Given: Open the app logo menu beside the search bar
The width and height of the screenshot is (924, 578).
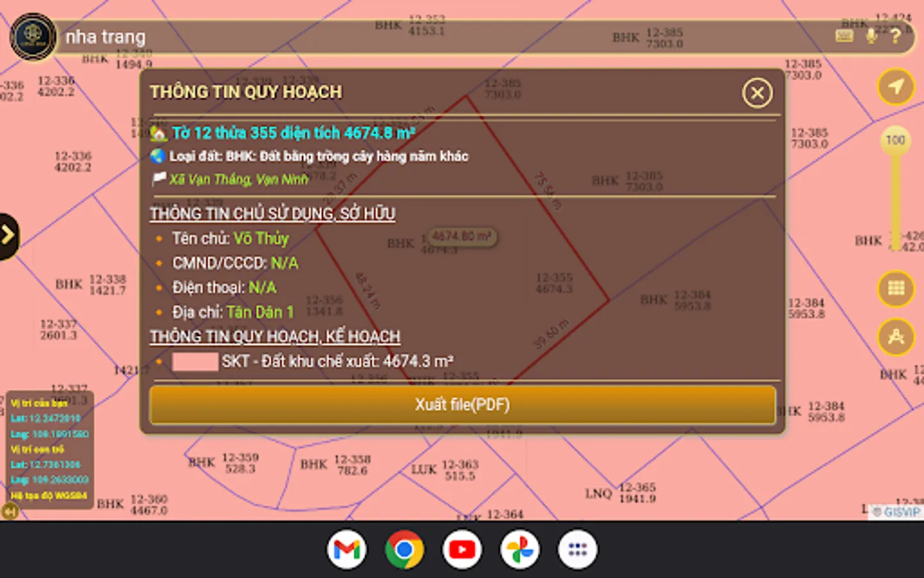Looking at the screenshot, I should 33,38.
